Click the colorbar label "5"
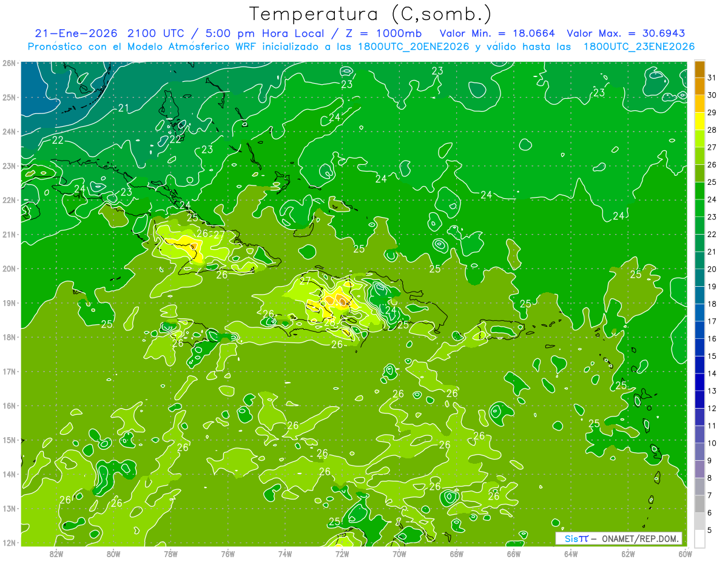 [x=710, y=530]
